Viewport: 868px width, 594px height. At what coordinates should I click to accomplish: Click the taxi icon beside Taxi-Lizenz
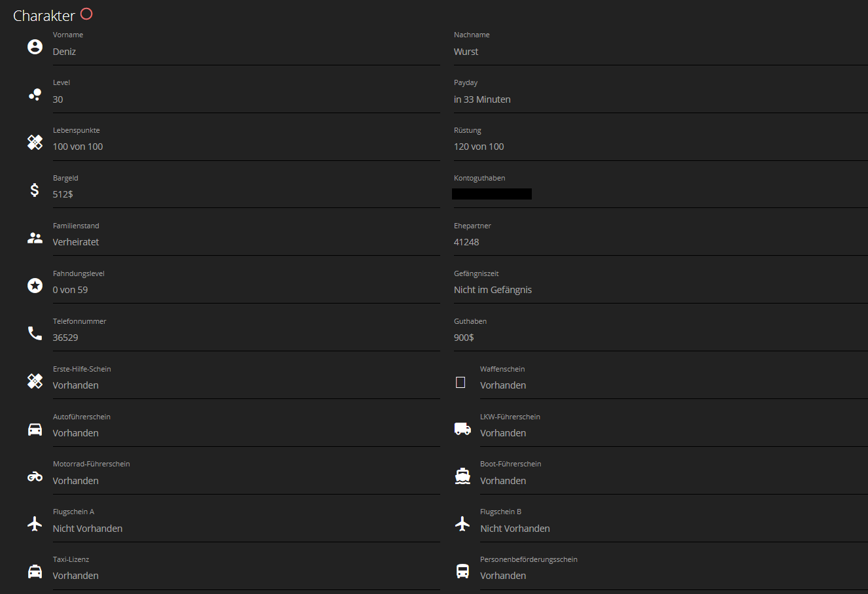[35, 571]
